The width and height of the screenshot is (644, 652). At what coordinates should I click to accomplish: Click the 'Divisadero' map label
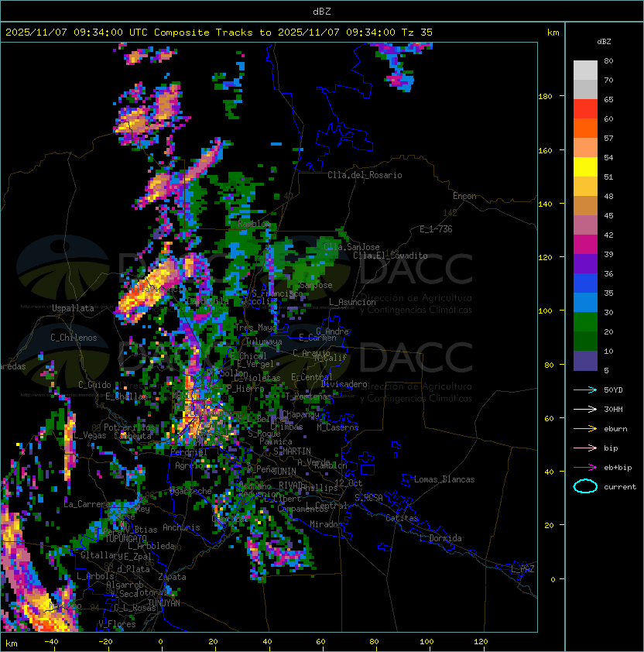pyautogui.click(x=344, y=384)
